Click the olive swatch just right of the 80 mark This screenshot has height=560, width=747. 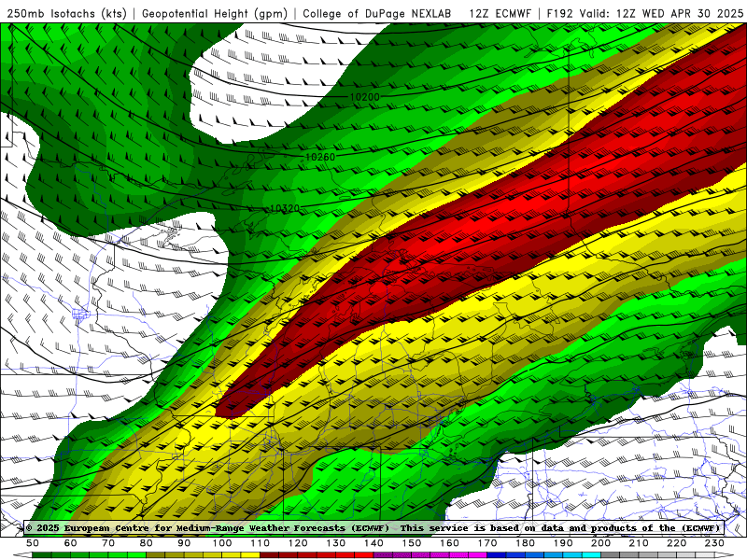tap(156, 555)
